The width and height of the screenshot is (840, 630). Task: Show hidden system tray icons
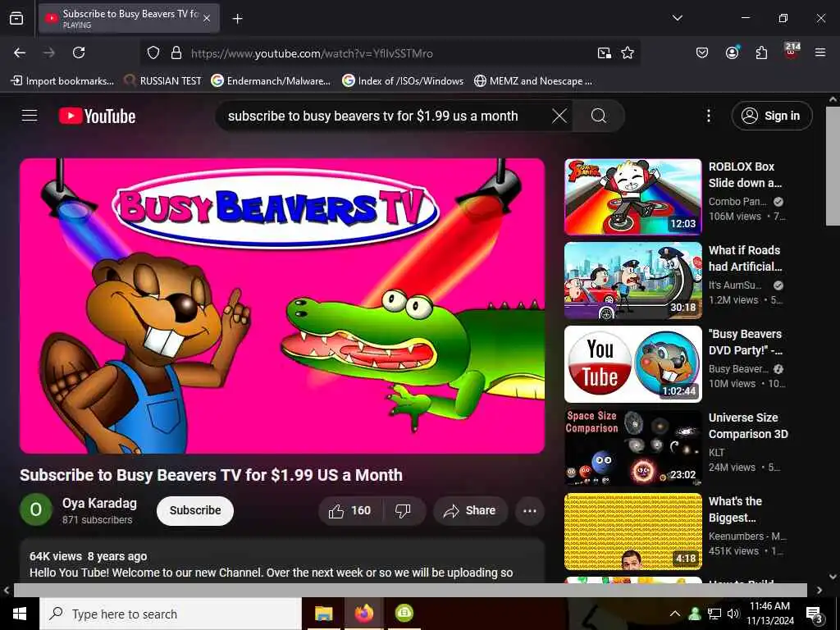pyautogui.click(x=675, y=614)
